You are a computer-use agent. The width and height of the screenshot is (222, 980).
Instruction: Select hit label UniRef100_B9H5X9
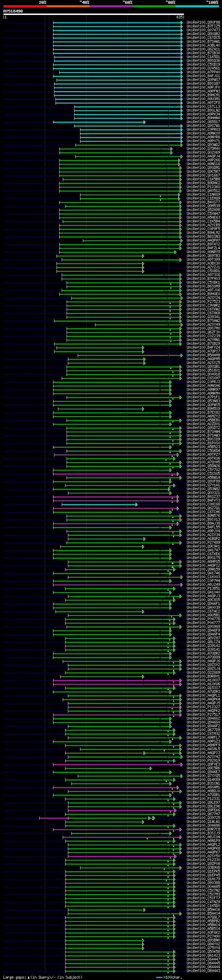tap(203, 408)
